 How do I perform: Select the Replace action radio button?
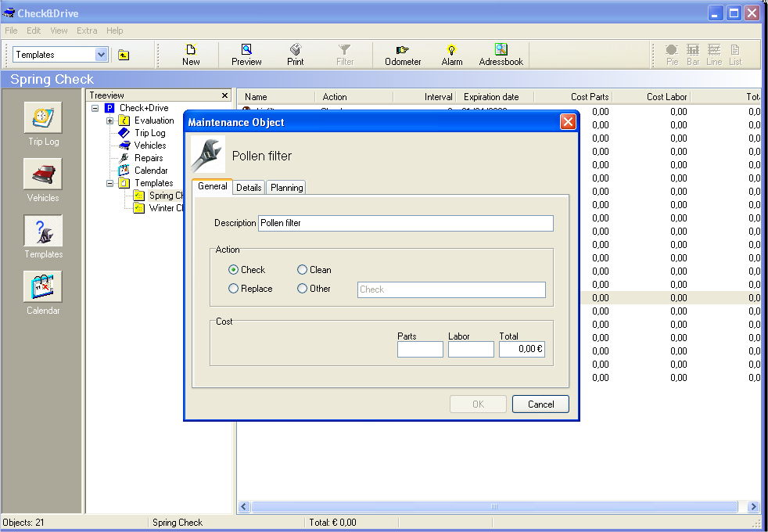pyautogui.click(x=233, y=289)
